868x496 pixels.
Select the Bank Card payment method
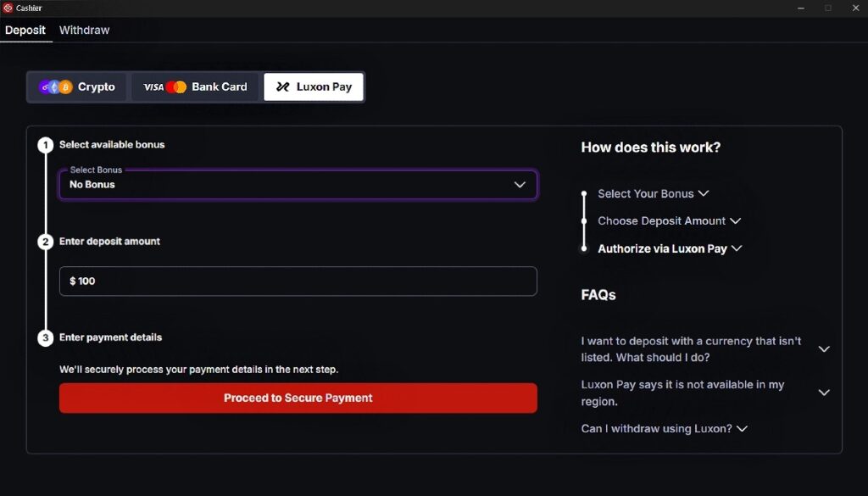(195, 86)
